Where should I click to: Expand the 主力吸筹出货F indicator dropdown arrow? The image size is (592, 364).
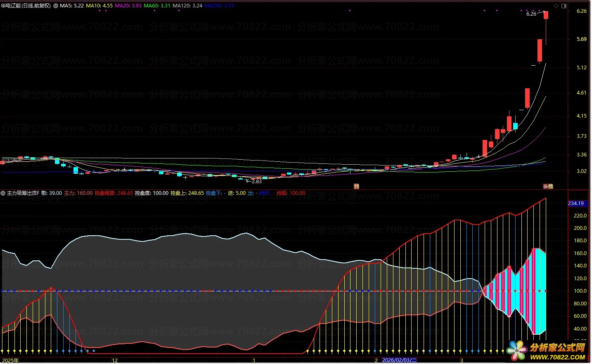[x=3, y=193]
